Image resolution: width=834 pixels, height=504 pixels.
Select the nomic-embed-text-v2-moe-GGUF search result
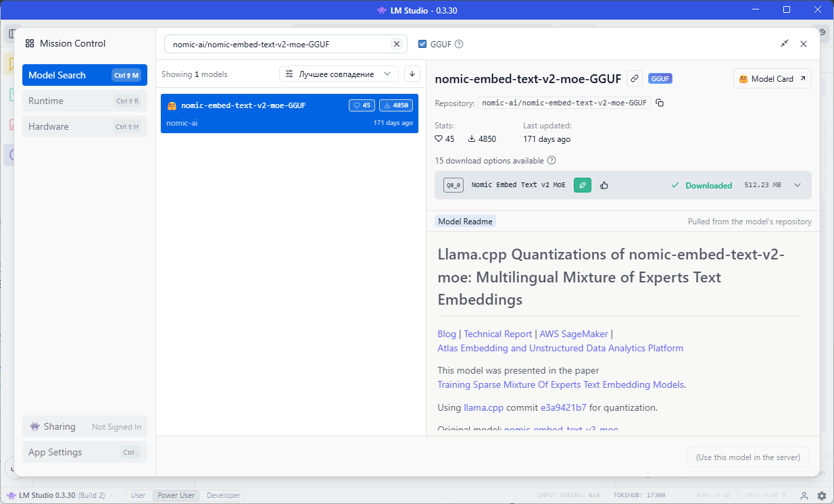click(x=289, y=114)
